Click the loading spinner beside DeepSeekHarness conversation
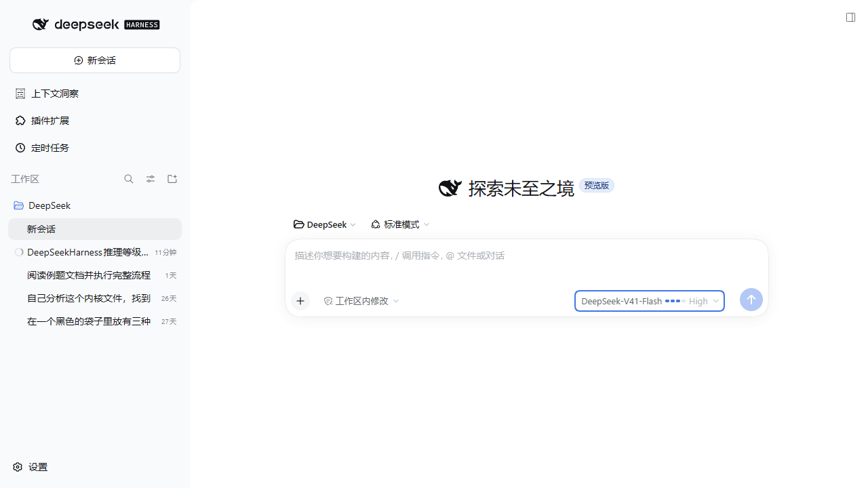Image resolution: width=868 pixels, height=488 pixels. tap(19, 252)
